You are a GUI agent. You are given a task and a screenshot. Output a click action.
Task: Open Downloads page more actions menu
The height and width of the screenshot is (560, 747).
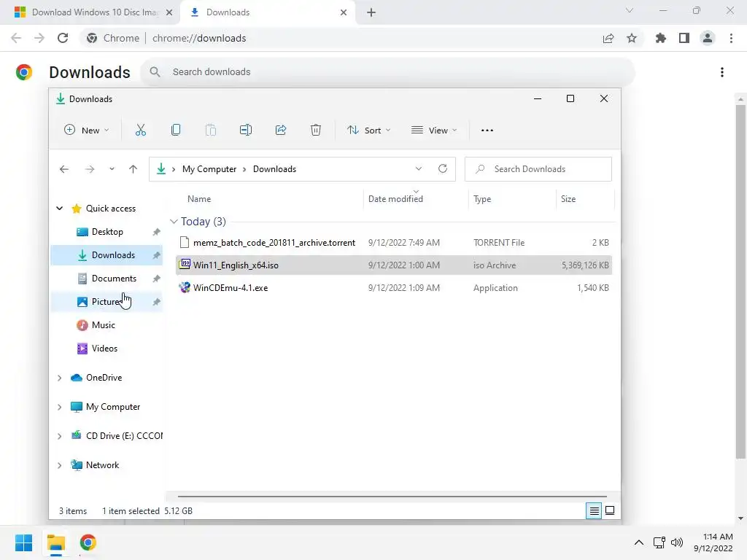pos(722,72)
